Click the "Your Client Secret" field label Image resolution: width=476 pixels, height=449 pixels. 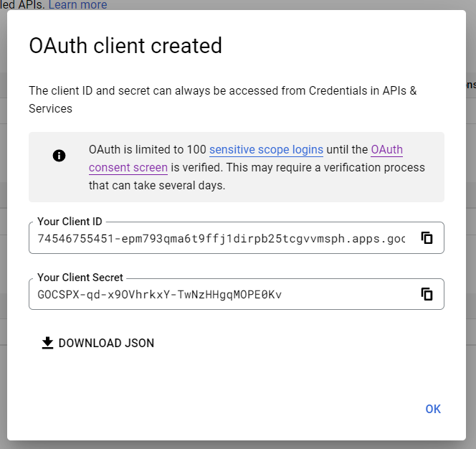(x=80, y=278)
